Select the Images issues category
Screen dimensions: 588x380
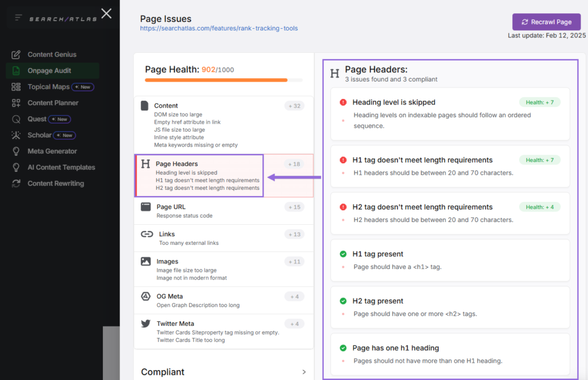223,269
